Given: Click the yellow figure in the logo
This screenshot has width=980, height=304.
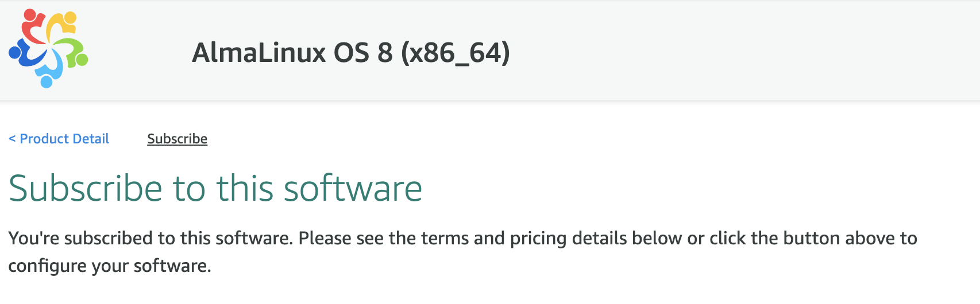Looking at the screenshot, I should click(x=62, y=24).
